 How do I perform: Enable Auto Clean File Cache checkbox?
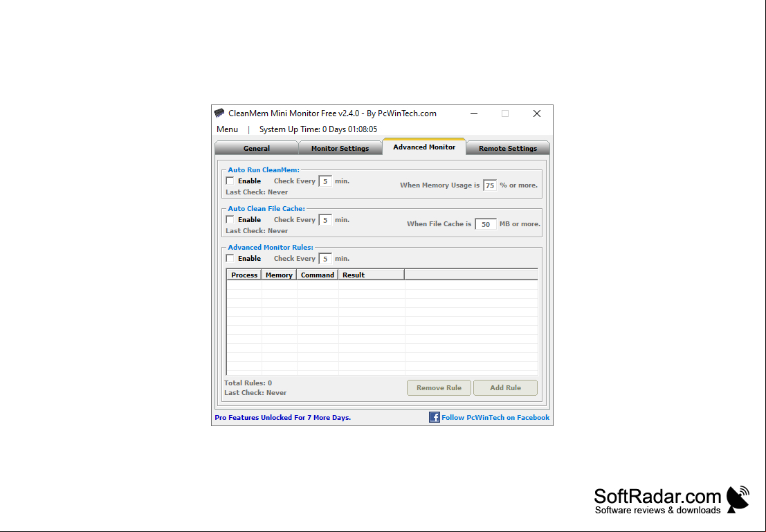click(230, 219)
